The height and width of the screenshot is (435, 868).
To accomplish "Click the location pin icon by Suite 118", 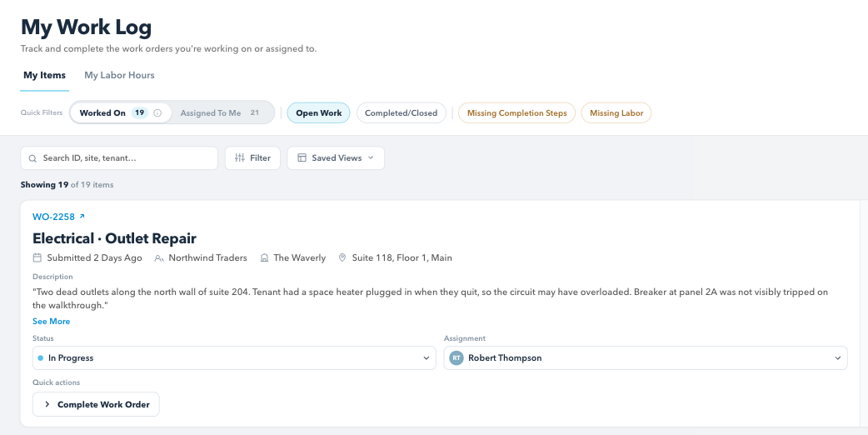I will (x=342, y=257).
